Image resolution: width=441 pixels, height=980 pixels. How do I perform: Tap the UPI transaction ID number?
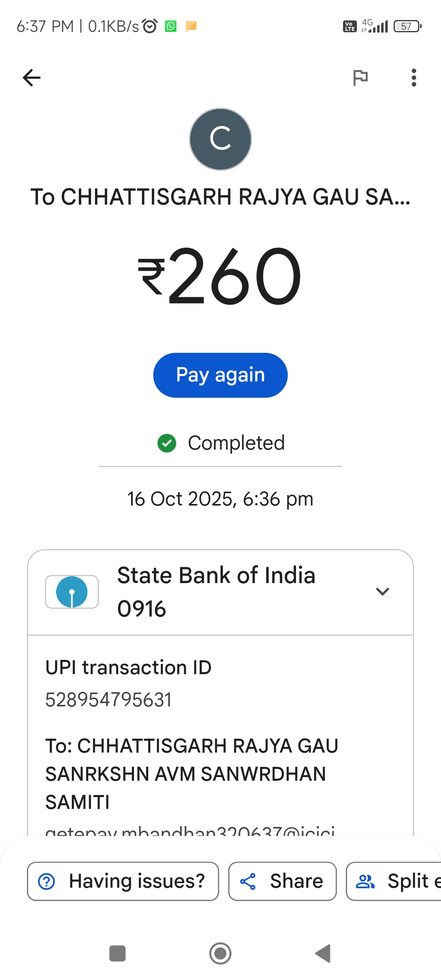(x=109, y=700)
